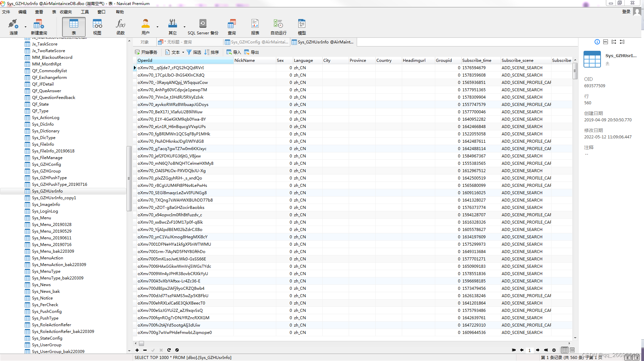
Task: Open the 文本 dropdown in table toolbar
Action: pyautogui.click(x=175, y=52)
